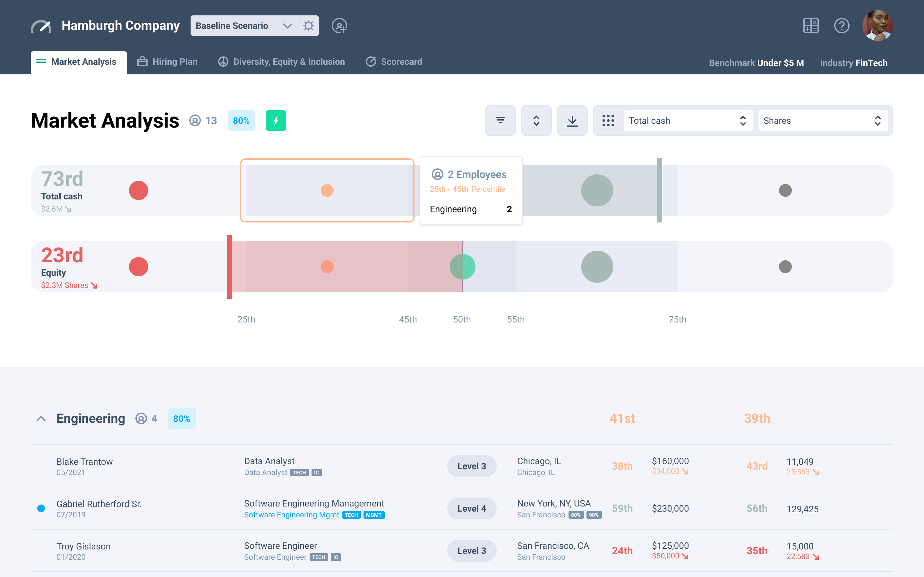Click the orange dot on the Total cash chart

(327, 190)
